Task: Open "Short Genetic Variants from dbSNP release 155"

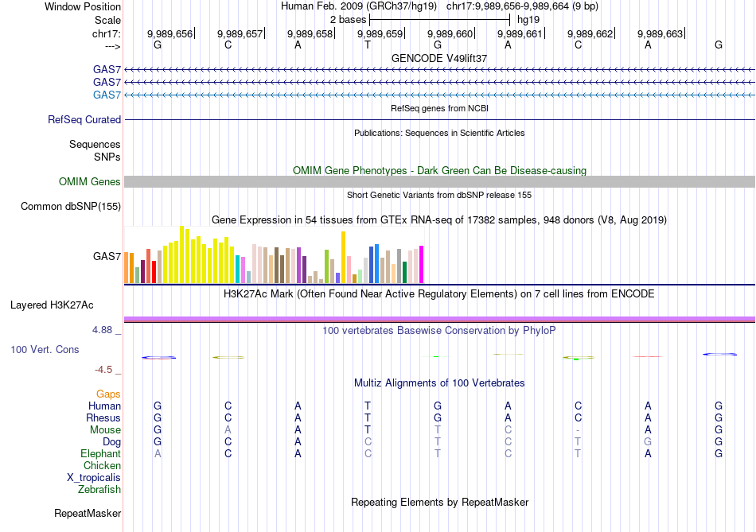Action: click(439, 195)
